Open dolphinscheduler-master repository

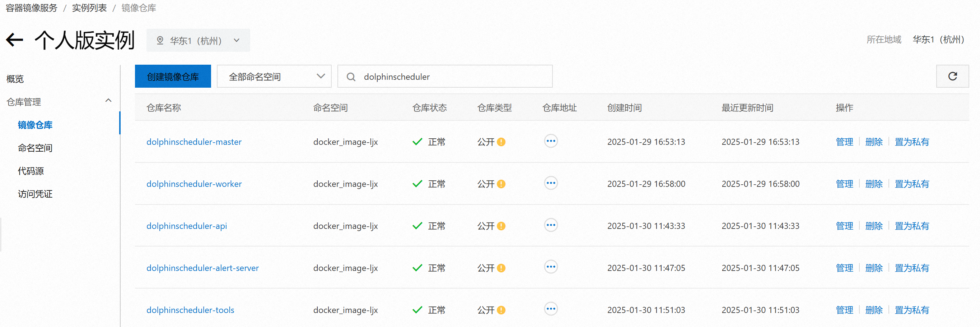194,142
